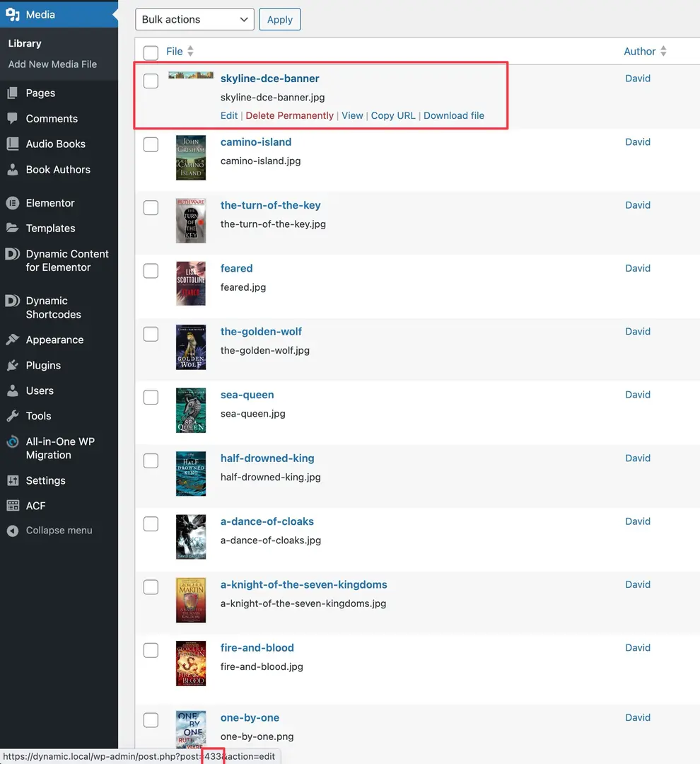This screenshot has width=700, height=764.
Task: Open the Add New Media File link
Action: (52, 64)
